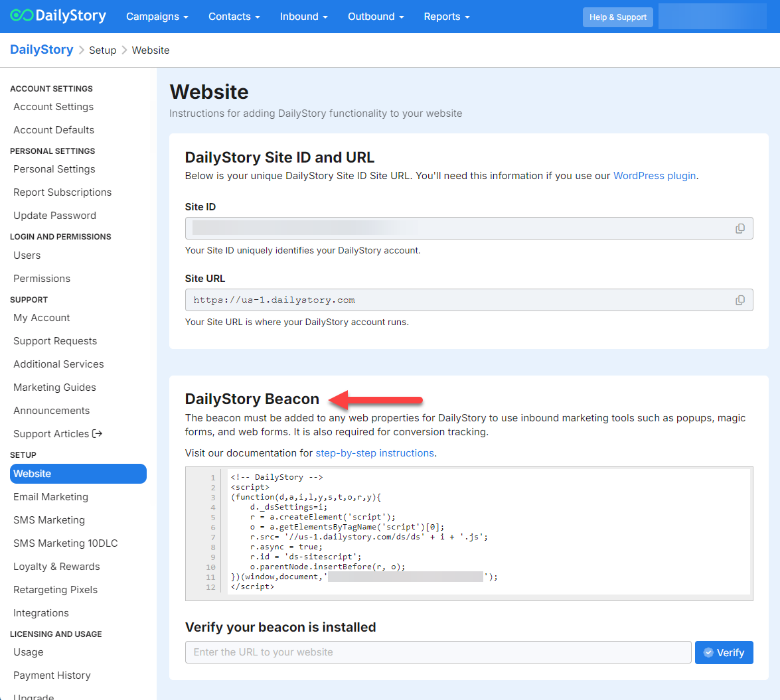Image resolution: width=780 pixels, height=700 pixels.
Task: Select Update Password
Action: [x=54, y=215]
